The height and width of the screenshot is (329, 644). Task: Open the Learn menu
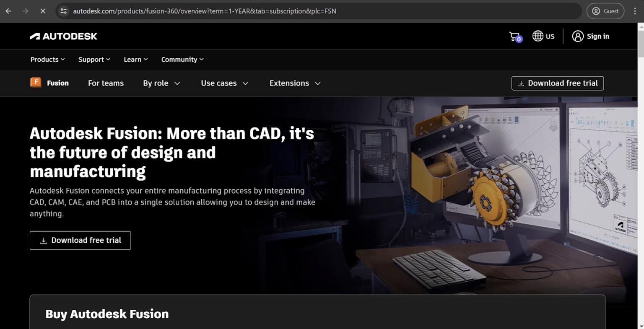(135, 60)
